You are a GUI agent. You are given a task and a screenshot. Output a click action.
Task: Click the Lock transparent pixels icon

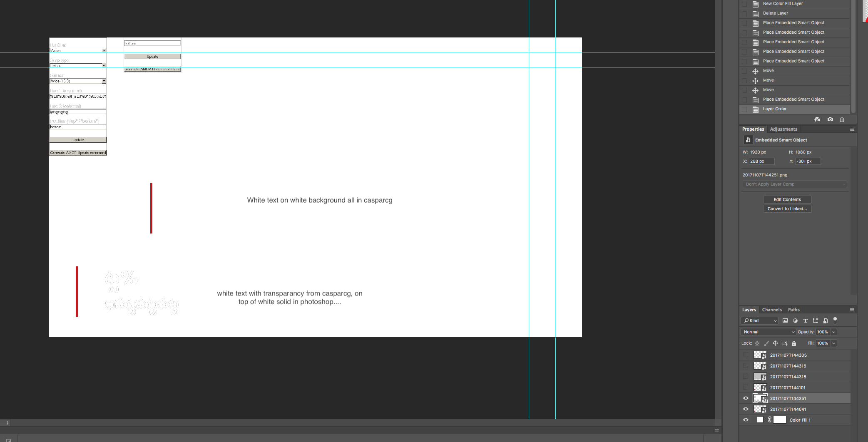point(757,344)
